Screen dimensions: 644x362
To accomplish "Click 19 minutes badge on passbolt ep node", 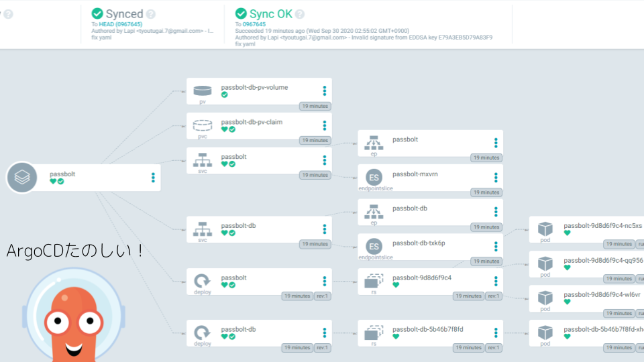I will pos(486,158).
